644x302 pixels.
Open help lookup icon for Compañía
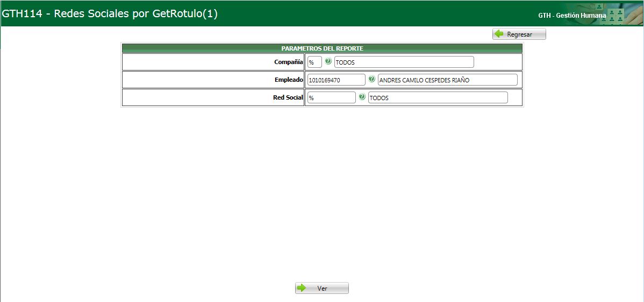coord(328,62)
